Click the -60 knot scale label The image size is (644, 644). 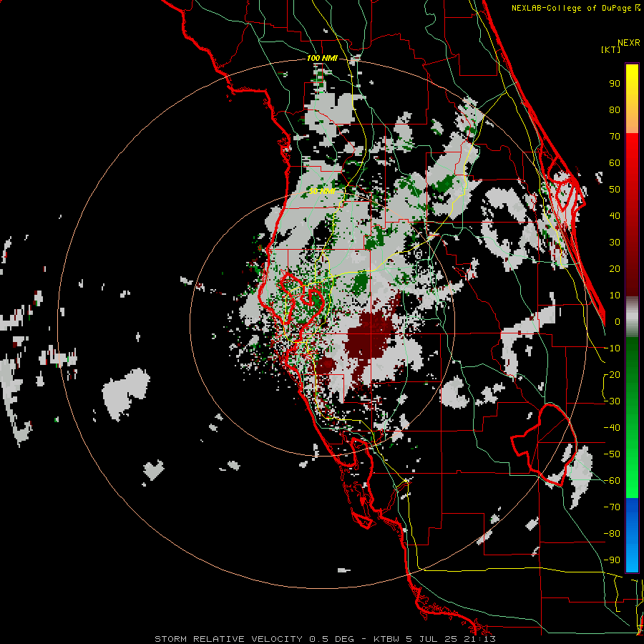(x=612, y=481)
